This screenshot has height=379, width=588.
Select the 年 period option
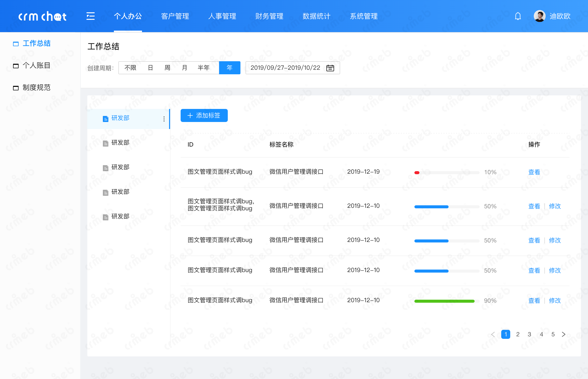point(229,68)
